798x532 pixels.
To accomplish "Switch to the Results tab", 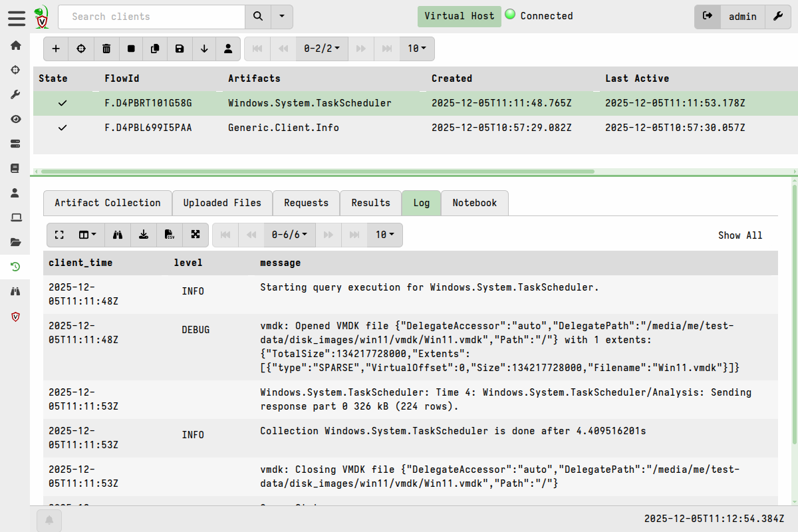I will (x=370, y=203).
